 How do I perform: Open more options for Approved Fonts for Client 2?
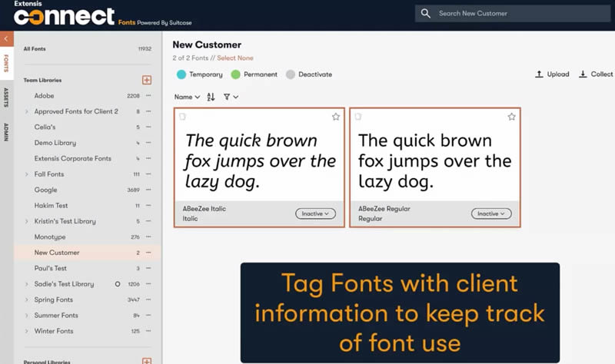pos(148,111)
